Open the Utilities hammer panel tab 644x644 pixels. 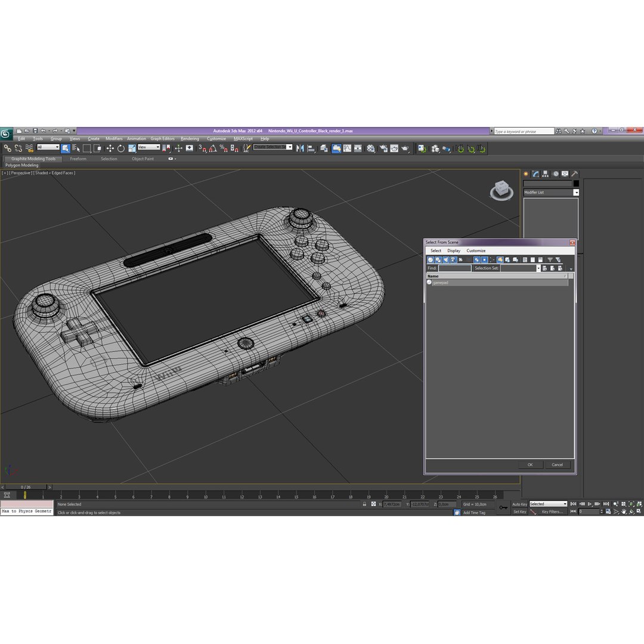575,174
